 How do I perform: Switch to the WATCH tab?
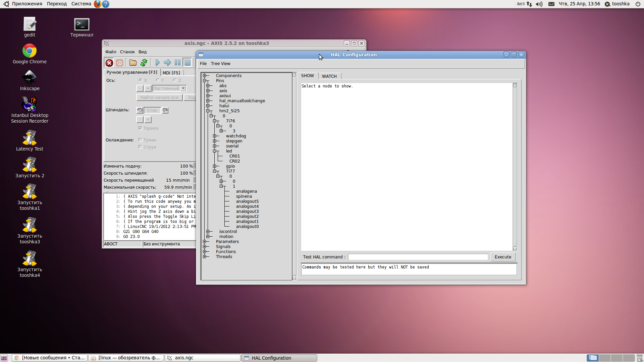[x=329, y=76]
